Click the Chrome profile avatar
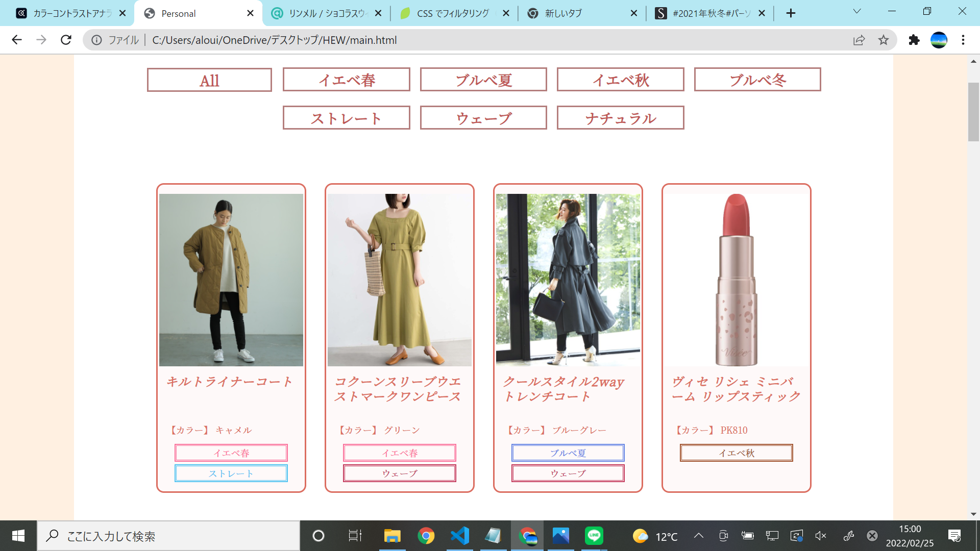Viewport: 980px width, 551px height. (x=939, y=40)
